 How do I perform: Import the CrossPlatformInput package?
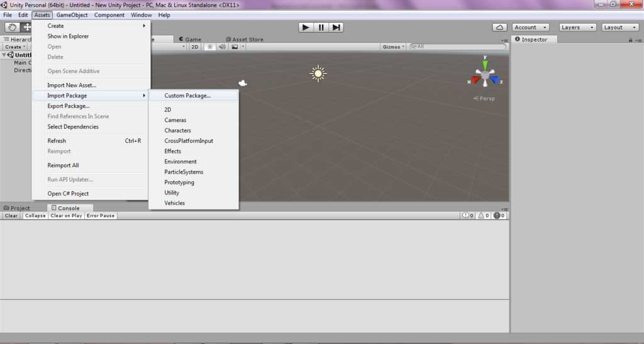click(x=194, y=141)
